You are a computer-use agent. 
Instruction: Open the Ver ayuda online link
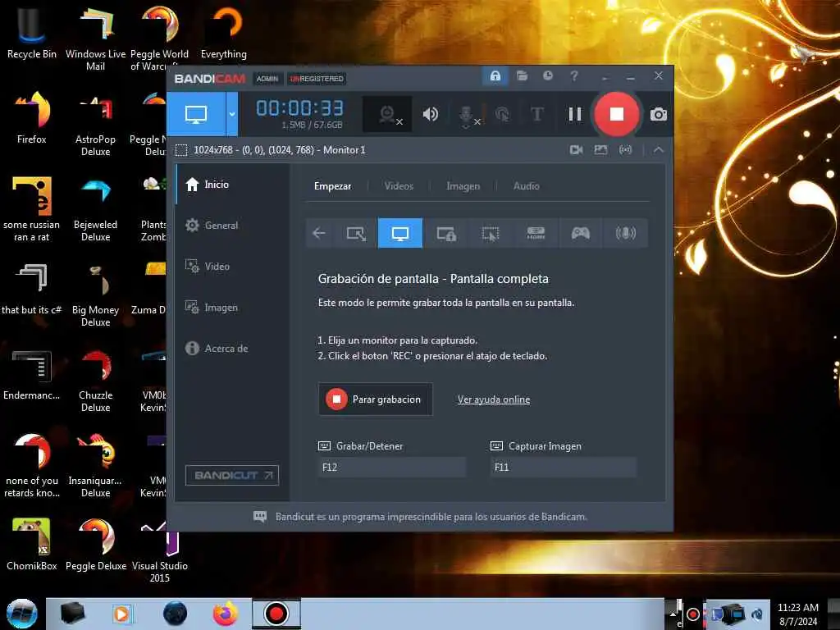click(x=493, y=399)
